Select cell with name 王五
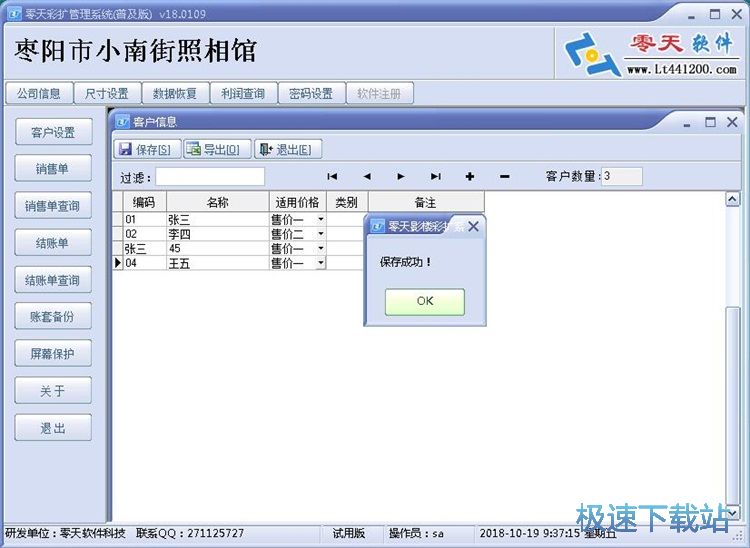 click(x=218, y=263)
